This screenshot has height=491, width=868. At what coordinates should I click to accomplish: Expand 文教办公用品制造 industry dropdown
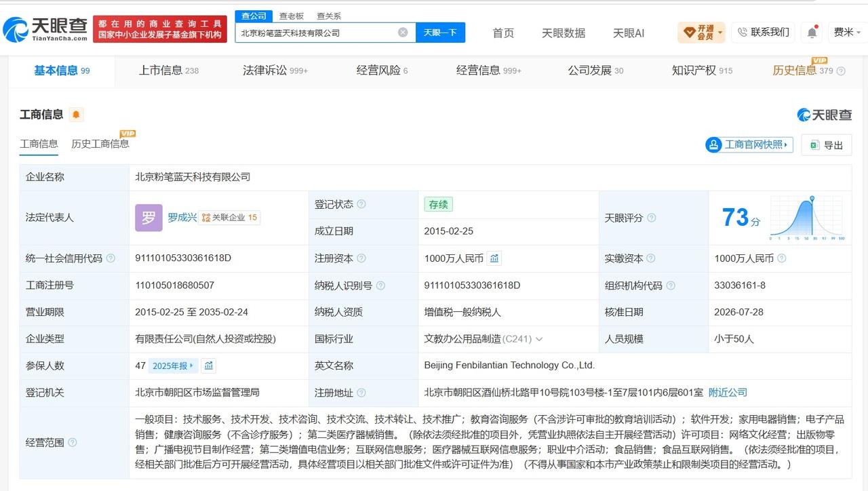pos(539,339)
